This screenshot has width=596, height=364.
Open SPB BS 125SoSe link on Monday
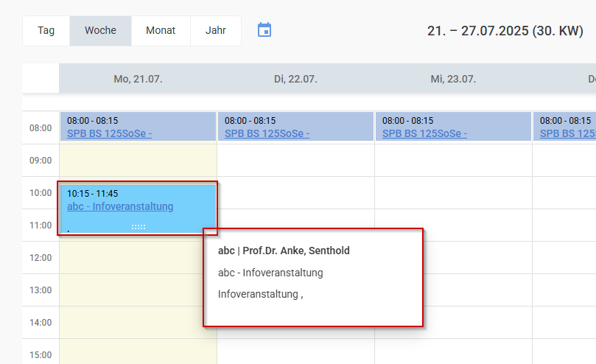(x=110, y=133)
